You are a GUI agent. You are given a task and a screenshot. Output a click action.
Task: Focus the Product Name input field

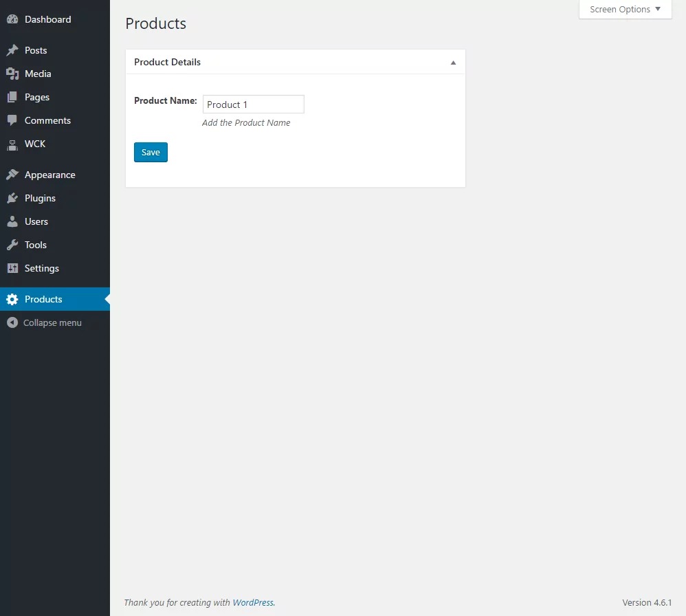click(254, 104)
